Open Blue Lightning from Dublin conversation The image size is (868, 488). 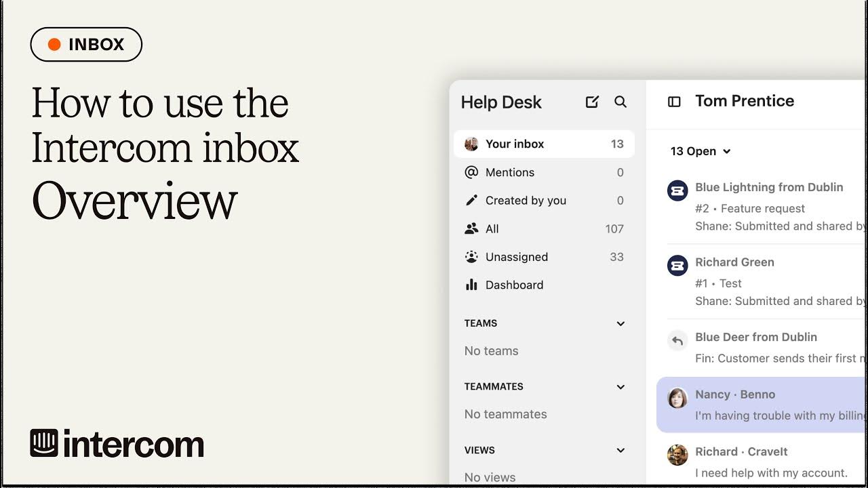762,206
